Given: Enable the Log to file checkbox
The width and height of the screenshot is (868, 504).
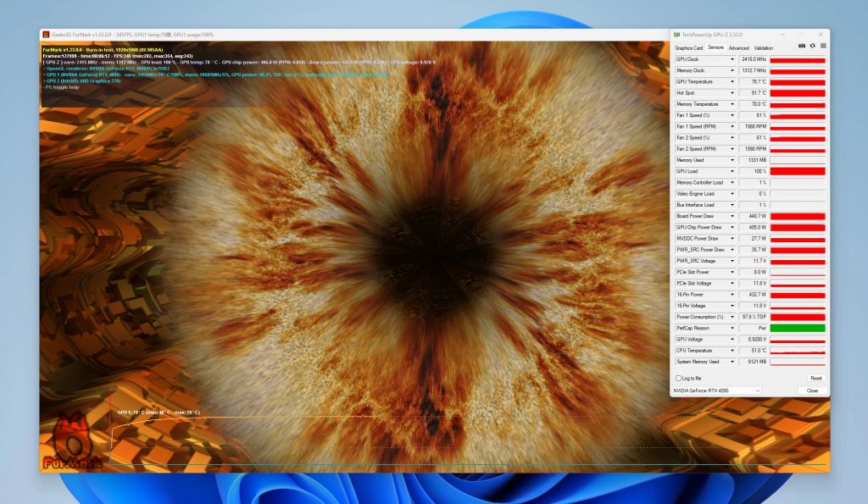Looking at the screenshot, I should [x=677, y=378].
